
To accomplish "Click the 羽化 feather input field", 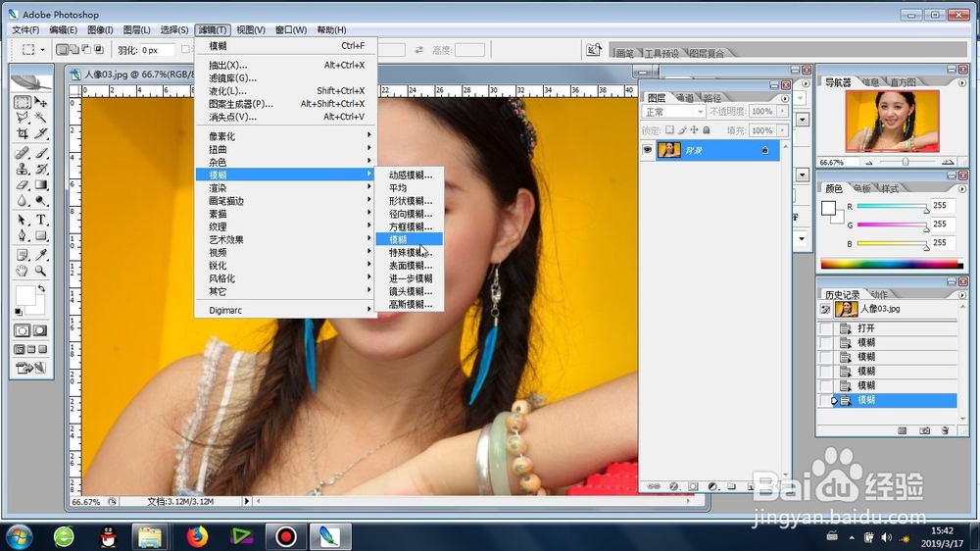I will click(157, 50).
